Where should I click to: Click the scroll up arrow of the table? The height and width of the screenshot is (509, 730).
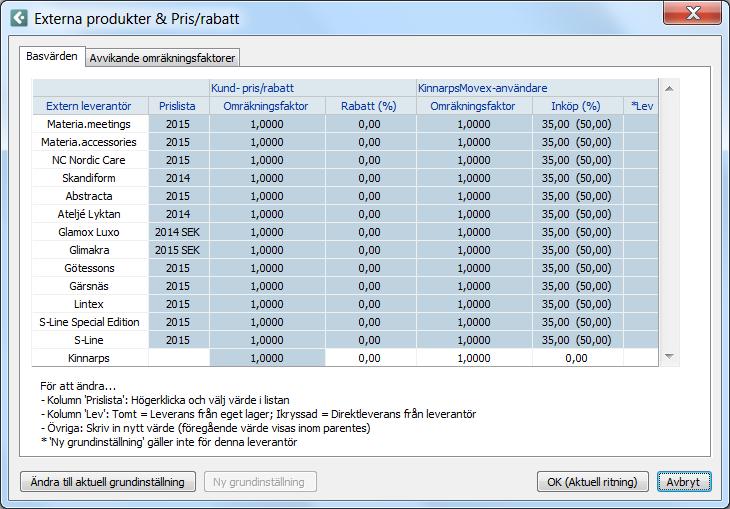669,88
